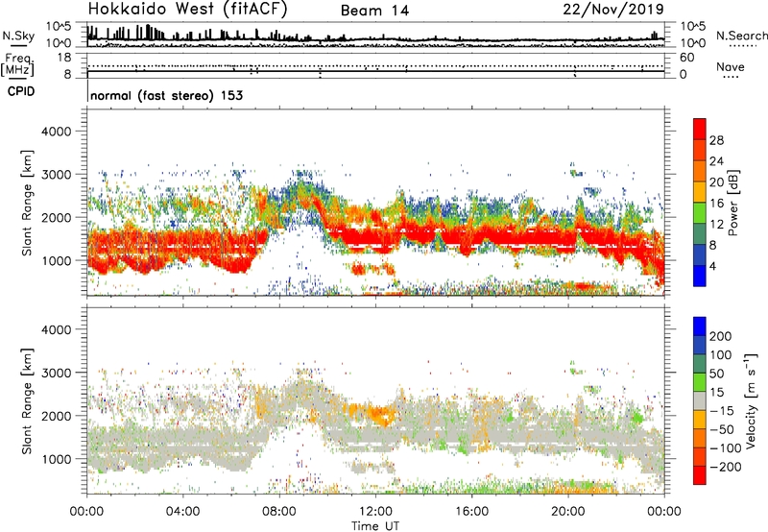This screenshot has height=532, width=768.
Task: Click the 'Time UT' axis title
Action: pyautogui.click(x=375, y=526)
